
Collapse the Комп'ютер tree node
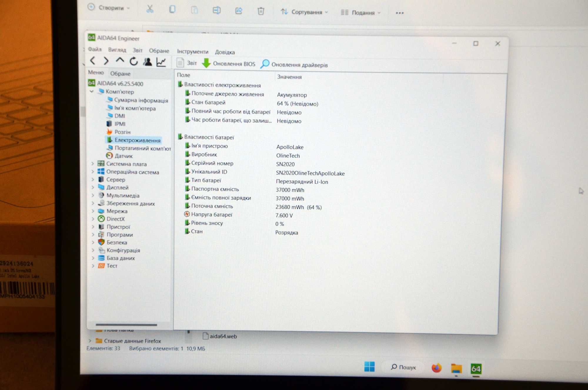(92, 92)
